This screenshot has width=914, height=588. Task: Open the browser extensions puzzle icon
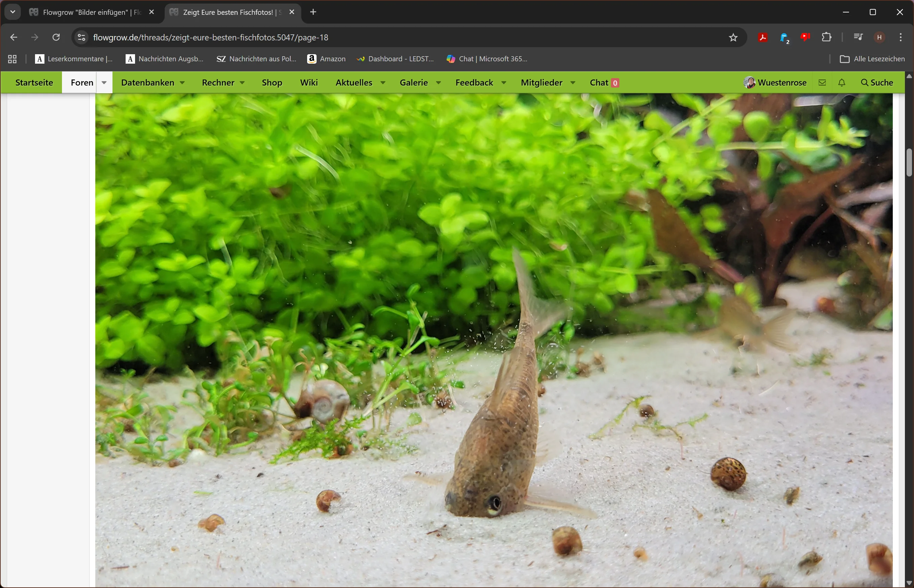(x=826, y=37)
